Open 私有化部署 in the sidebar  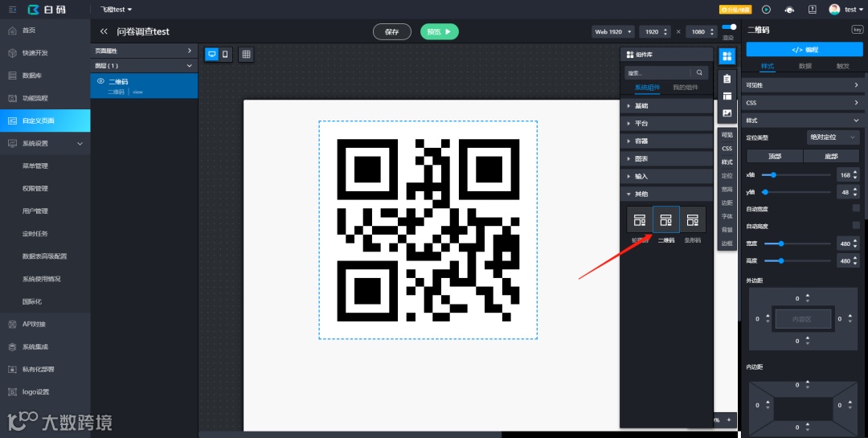point(45,370)
